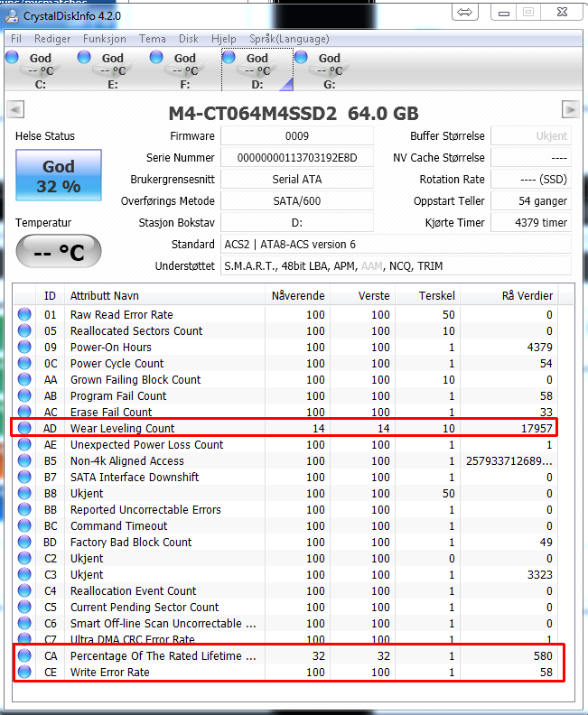
Task: Open the Rediger menu
Action: [52, 39]
